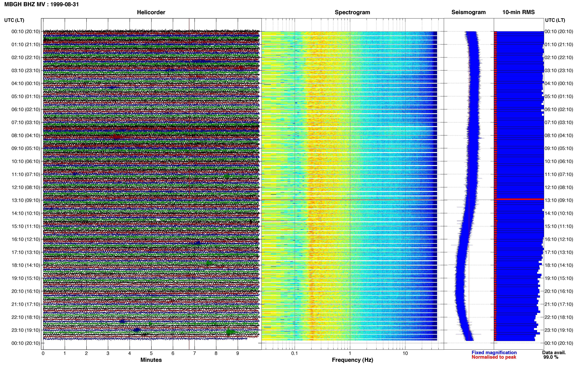This screenshot has width=588, height=368.
Task: Click right time label 13:10 (09:10)
Action: click(559, 200)
